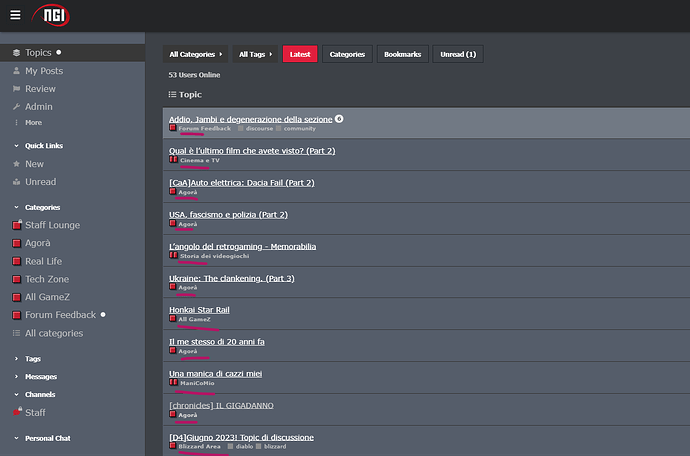Click the Storia dei videogiochi badge icon
Image resolution: width=690 pixels, height=456 pixels.
173,255
